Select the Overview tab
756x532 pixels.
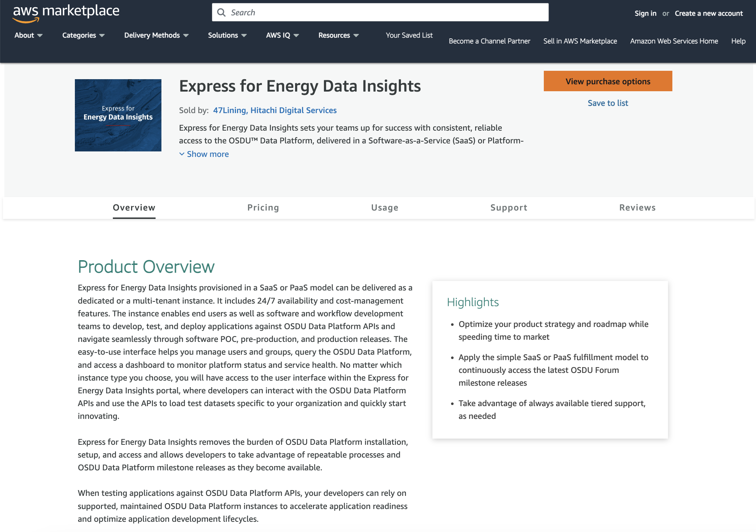click(x=134, y=208)
